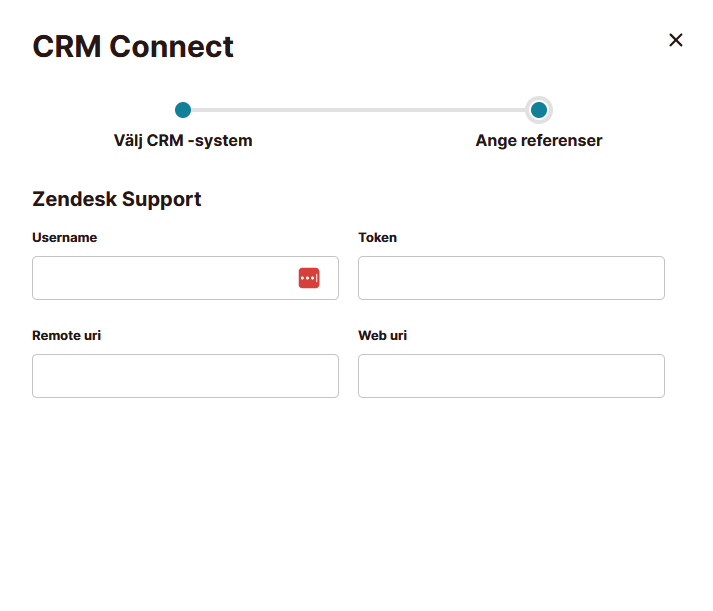Image resolution: width=713 pixels, height=611 pixels.
Task: Click the CRM Connect title
Action: 133,46
